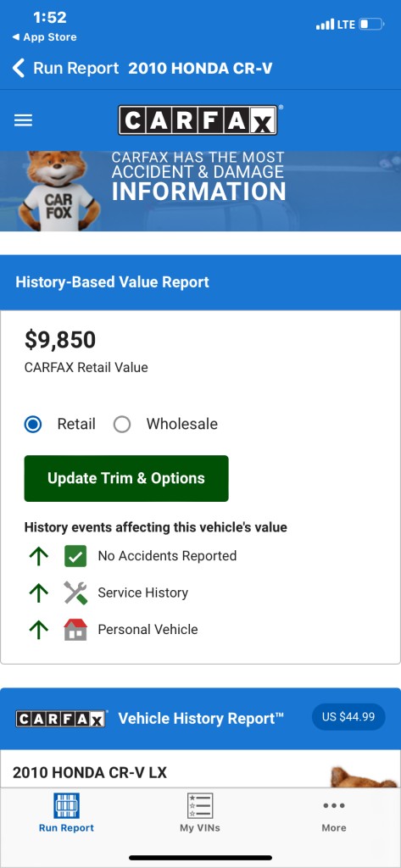Tap the Service History wrench icon
The image size is (401, 868).
point(75,593)
